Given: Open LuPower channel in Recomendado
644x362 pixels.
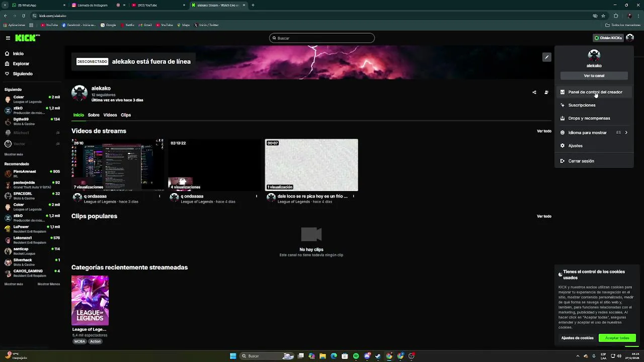Looking at the screenshot, I should 32,229.
